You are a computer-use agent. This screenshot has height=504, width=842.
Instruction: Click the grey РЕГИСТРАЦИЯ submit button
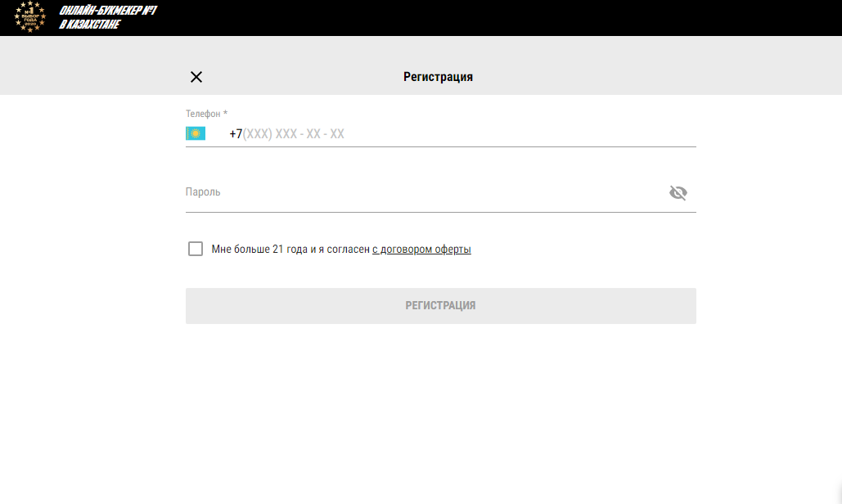click(441, 306)
